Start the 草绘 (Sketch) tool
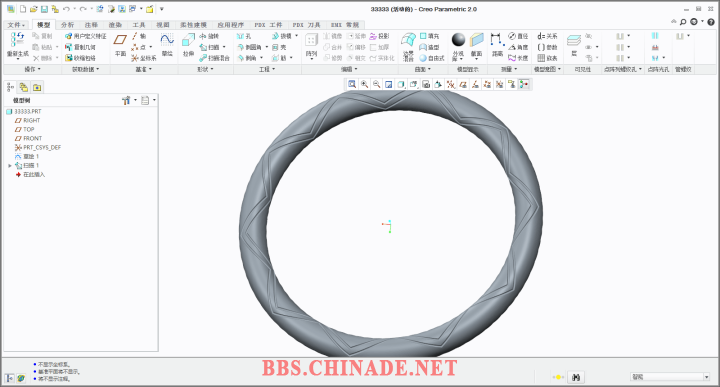This screenshot has width=720, height=387. click(x=167, y=45)
